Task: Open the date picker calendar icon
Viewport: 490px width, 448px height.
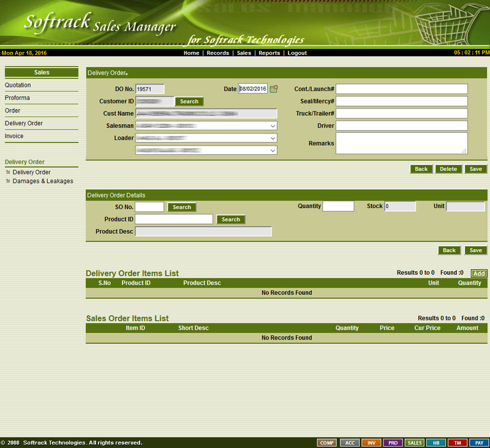Action: [x=274, y=89]
